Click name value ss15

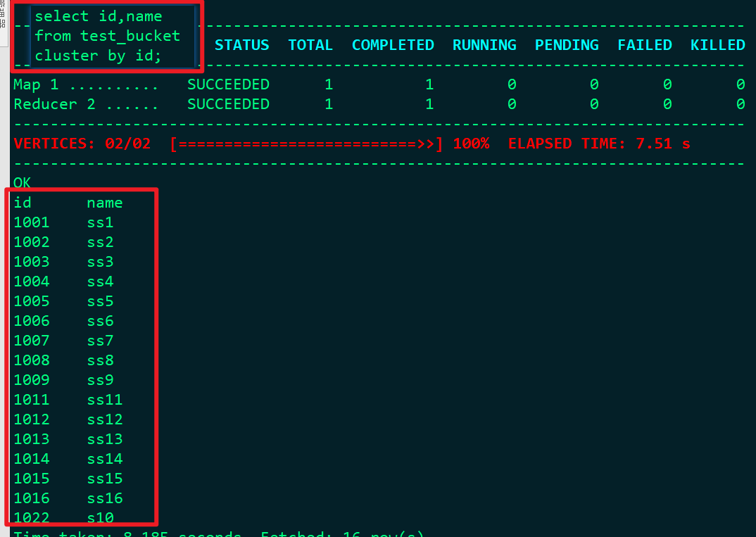(x=105, y=479)
